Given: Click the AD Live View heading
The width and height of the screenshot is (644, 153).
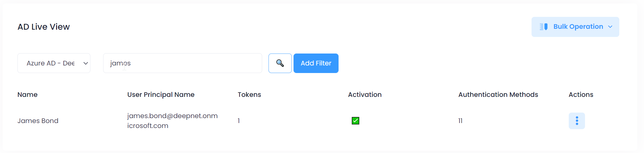Looking at the screenshot, I should 44,27.
